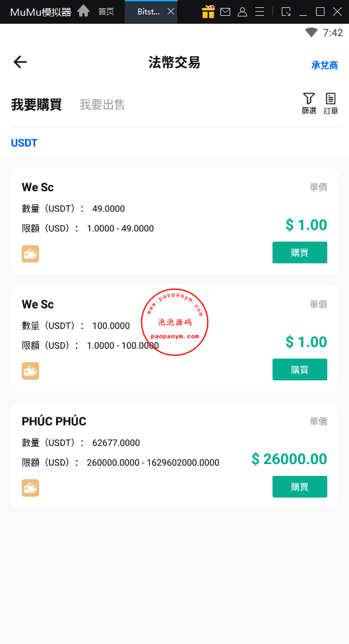Select the 我要購買 tab
Screen dimensions: 349x644
36,105
